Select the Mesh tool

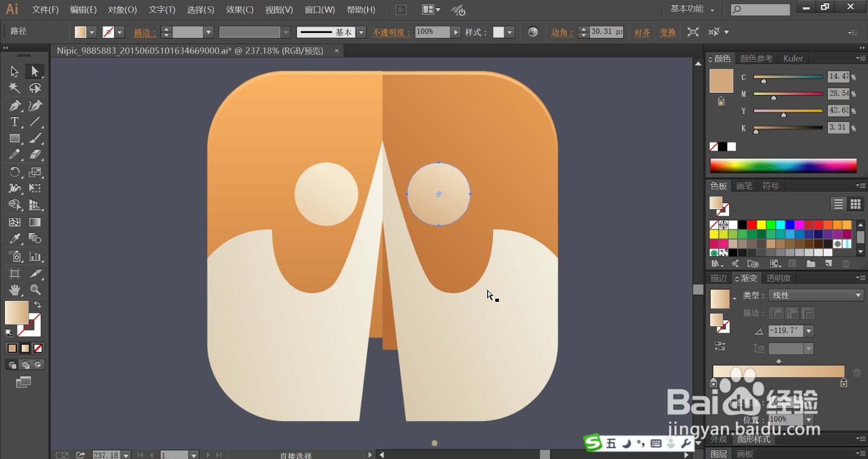[x=15, y=222]
